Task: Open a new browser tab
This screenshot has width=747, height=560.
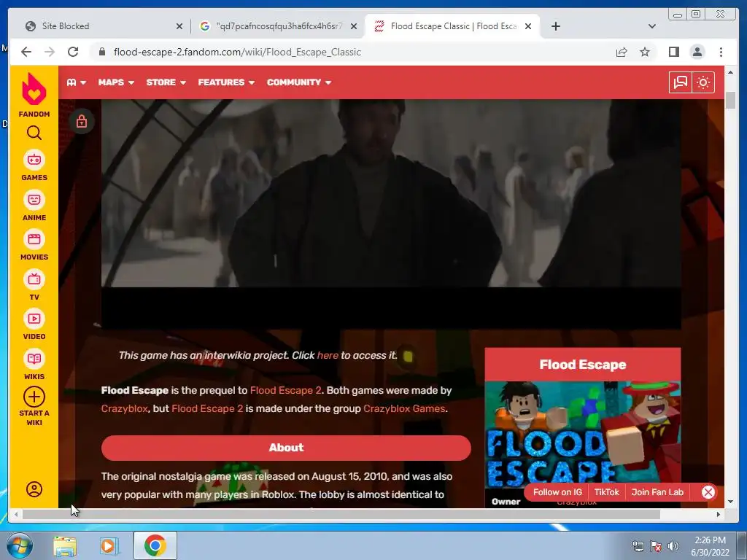Action: point(555,26)
